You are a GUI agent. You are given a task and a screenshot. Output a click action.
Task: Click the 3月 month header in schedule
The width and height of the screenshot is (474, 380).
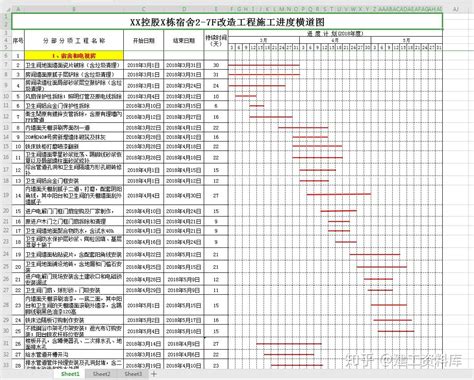[264, 40]
